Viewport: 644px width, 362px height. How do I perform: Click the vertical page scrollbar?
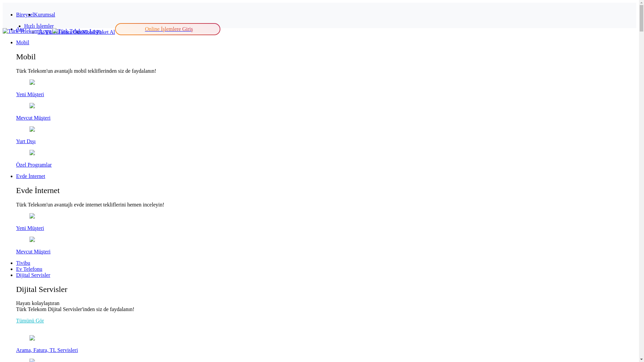coord(641,181)
